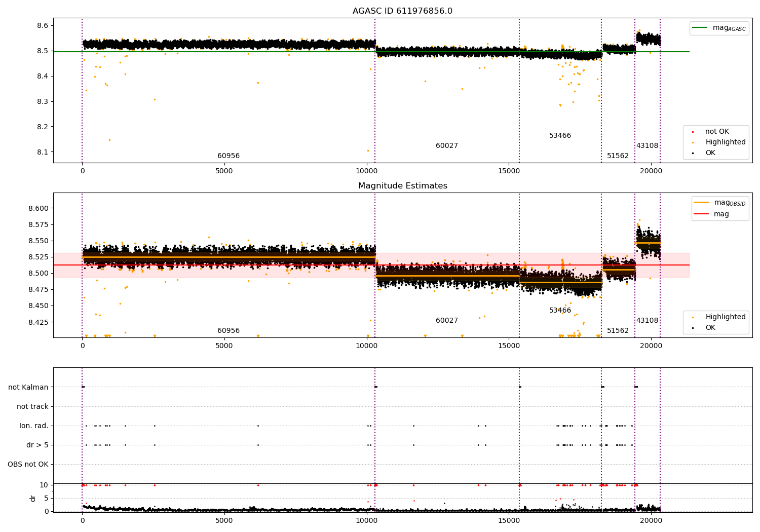760x532 pixels.
Task: Click obsid label 53466 in top plot
Action: click(x=560, y=136)
